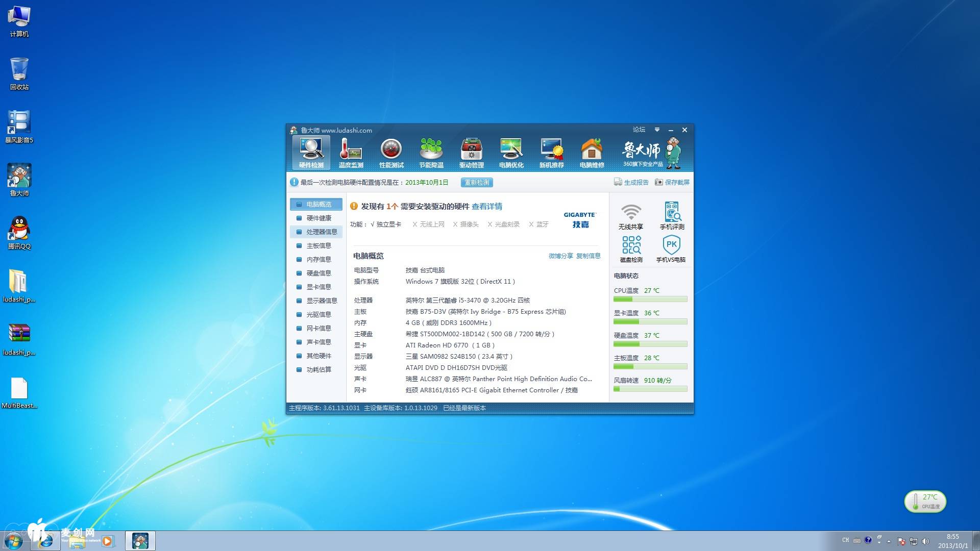Open 电脑优化 computer optimization icon
This screenshot has width=980, height=551.
click(511, 153)
